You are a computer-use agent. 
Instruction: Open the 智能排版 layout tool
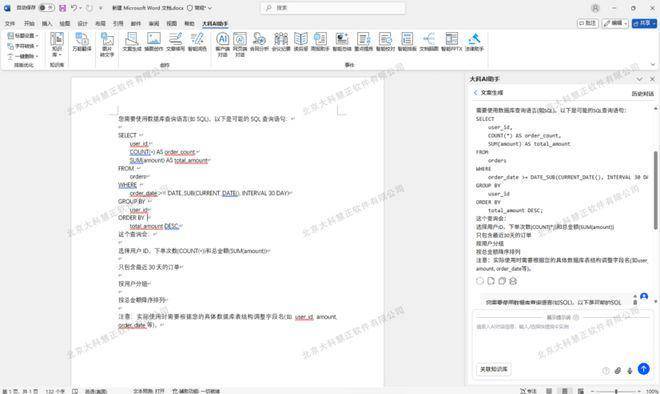click(407, 42)
